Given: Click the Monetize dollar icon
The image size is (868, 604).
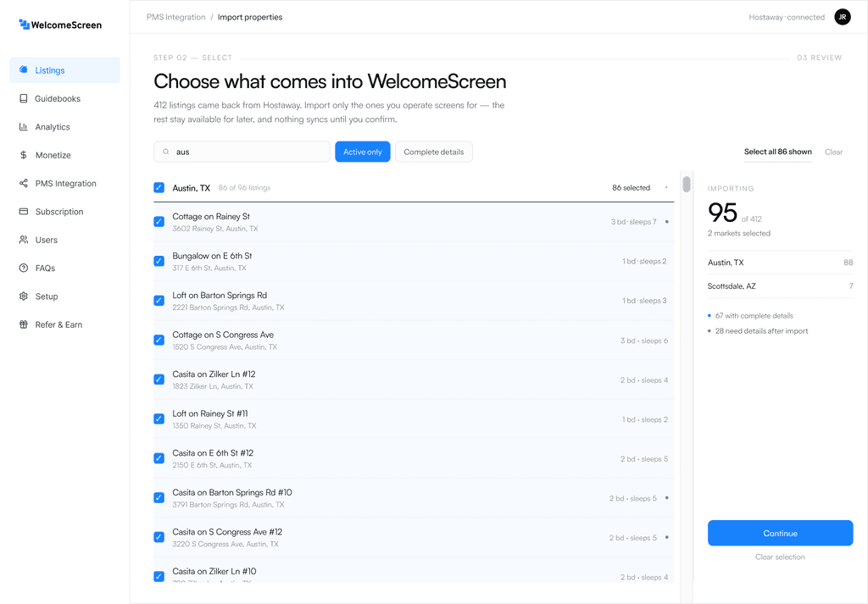Looking at the screenshot, I should pos(23,155).
